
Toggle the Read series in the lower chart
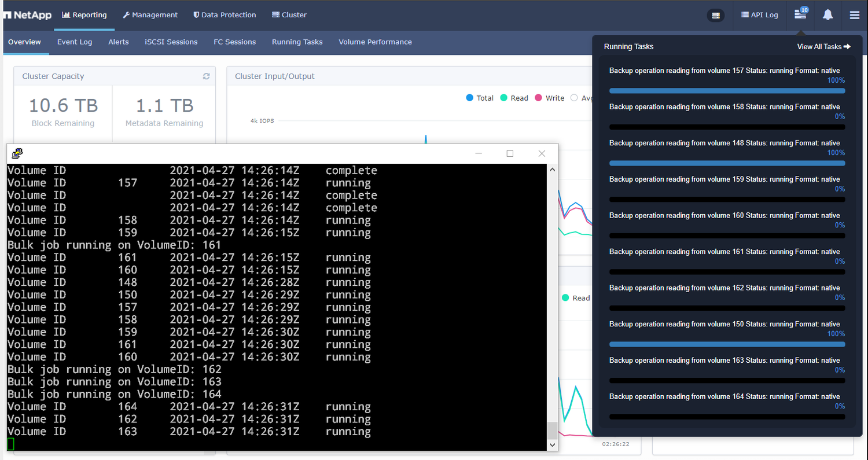click(x=576, y=298)
